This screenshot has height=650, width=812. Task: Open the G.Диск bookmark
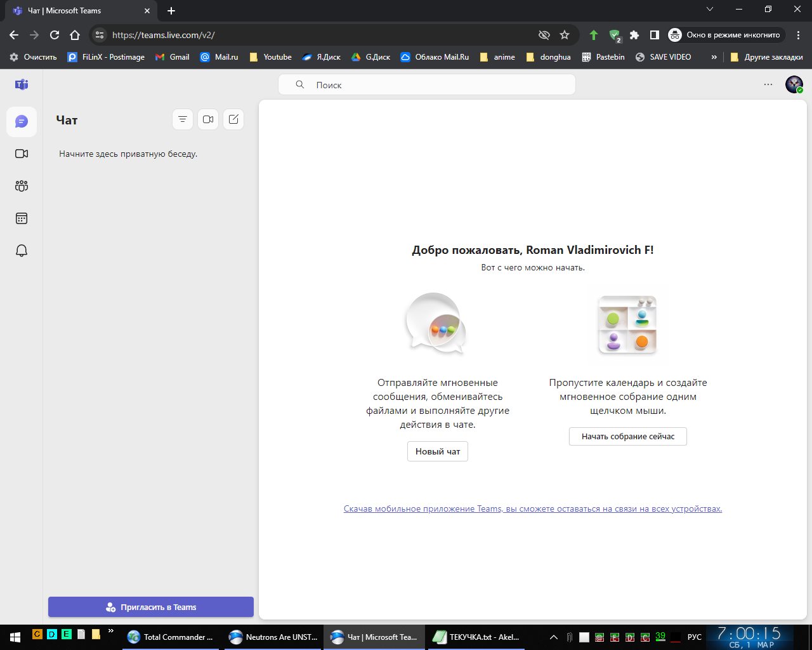click(x=371, y=57)
